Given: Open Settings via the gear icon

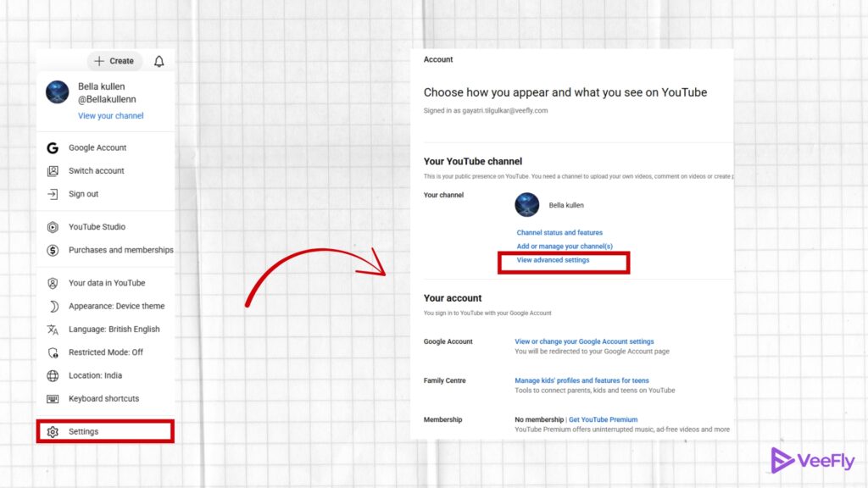Looking at the screenshot, I should [53, 431].
